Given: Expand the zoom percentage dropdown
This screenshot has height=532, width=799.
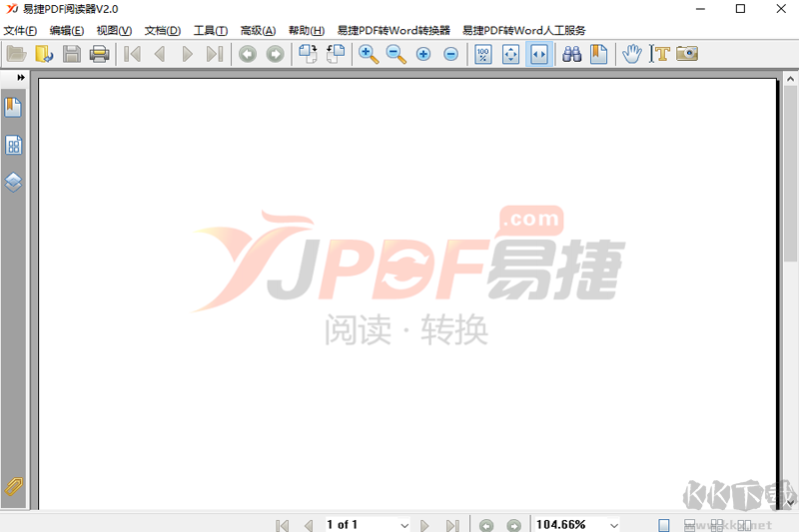Looking at the screenshot, I should coord(614,525).
